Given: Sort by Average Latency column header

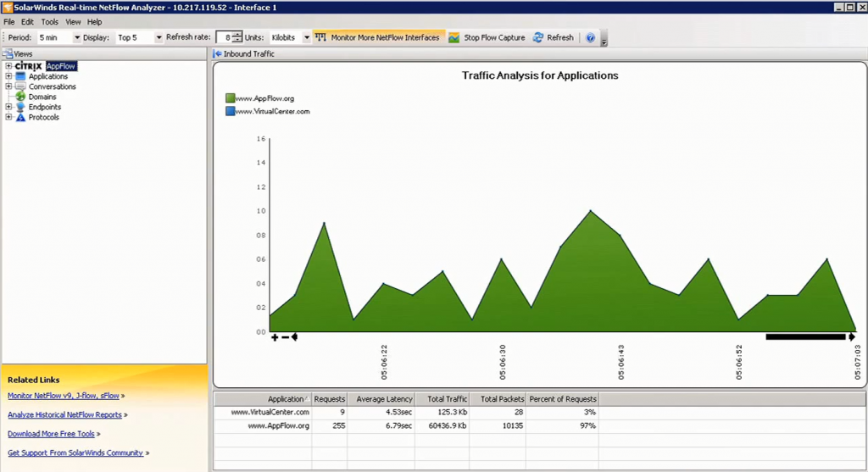Looking at the screenshot, I should point(381,399).
